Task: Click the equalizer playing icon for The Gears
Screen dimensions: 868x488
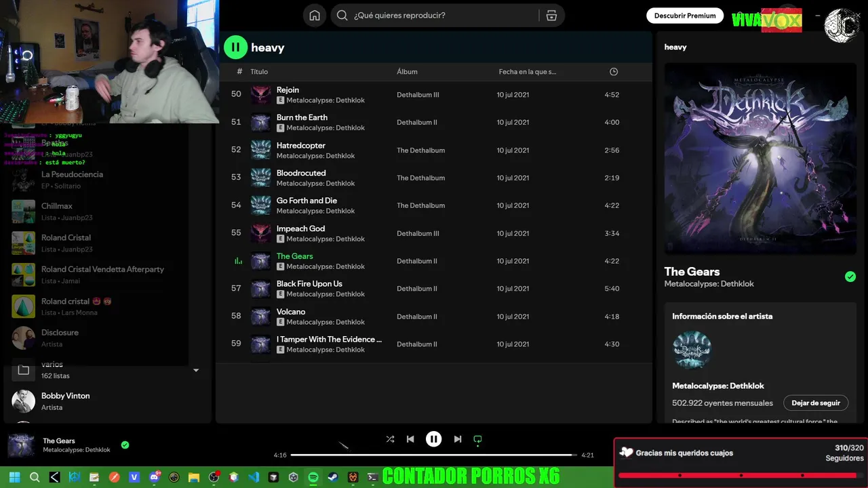Action: [238, 261]
